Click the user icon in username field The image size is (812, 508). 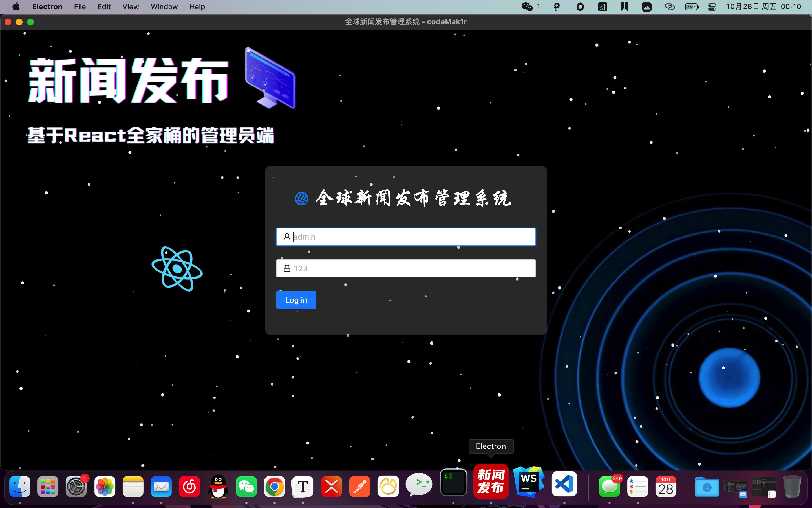287,237
